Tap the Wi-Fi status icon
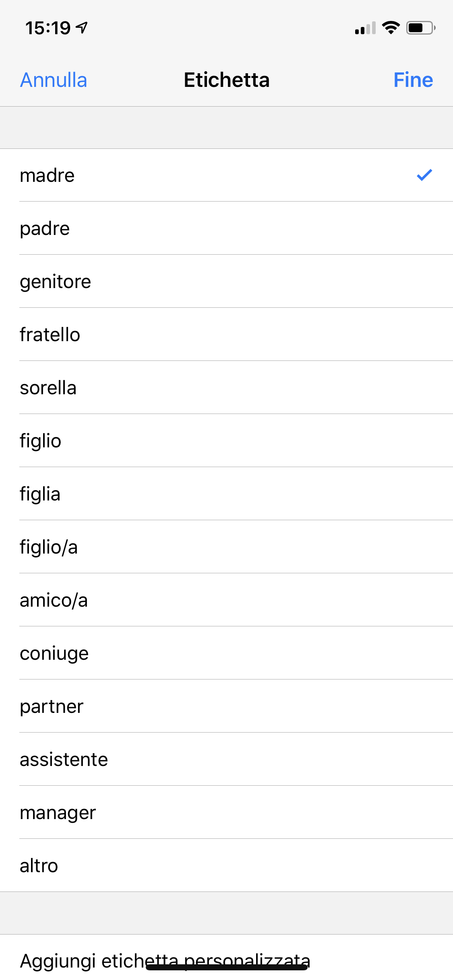 [391, 28]
